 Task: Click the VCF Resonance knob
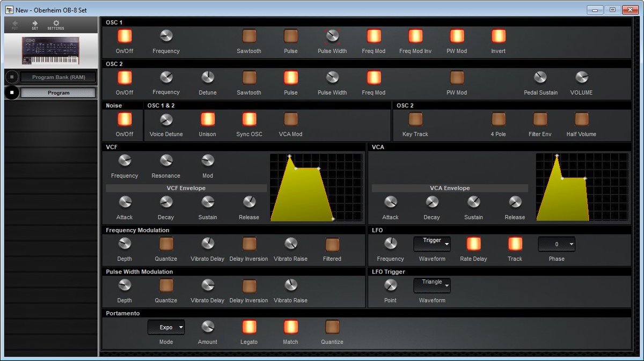[166, 160]
